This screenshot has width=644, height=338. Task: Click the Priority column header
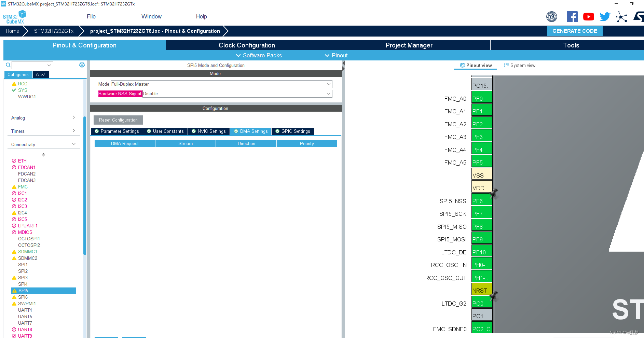(307, 143)
